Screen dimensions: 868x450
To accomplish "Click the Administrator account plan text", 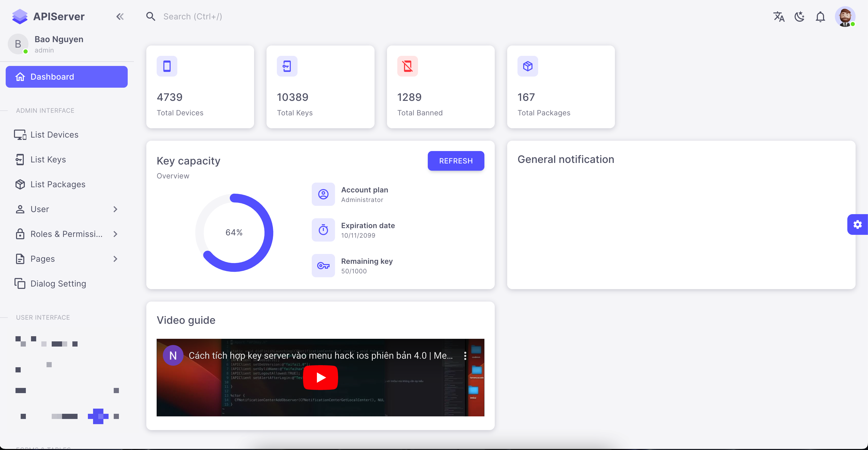I will [x=362, y=200].
